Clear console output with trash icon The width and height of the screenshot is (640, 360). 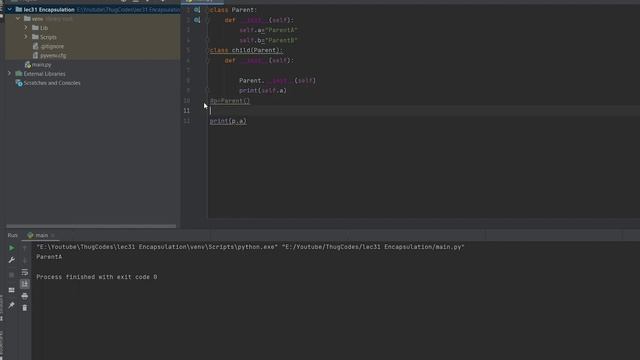tap(24, 308)
